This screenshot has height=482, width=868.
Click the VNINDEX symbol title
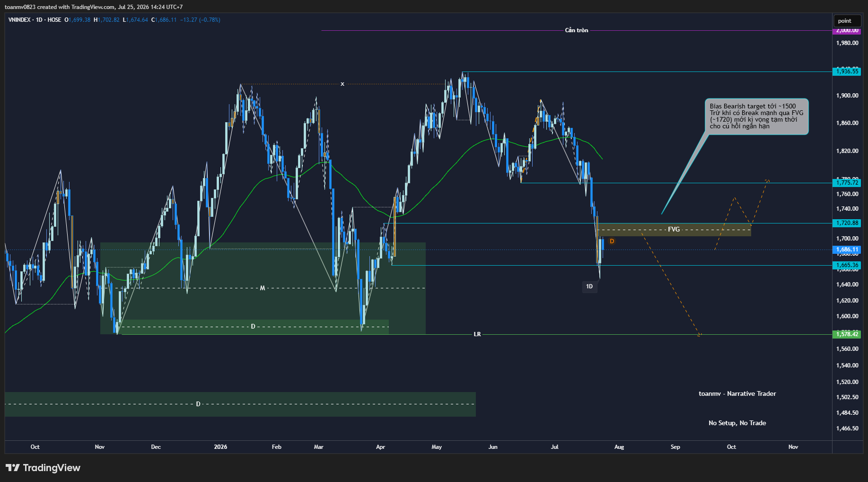pyautogui.click(x=19, y=20)
